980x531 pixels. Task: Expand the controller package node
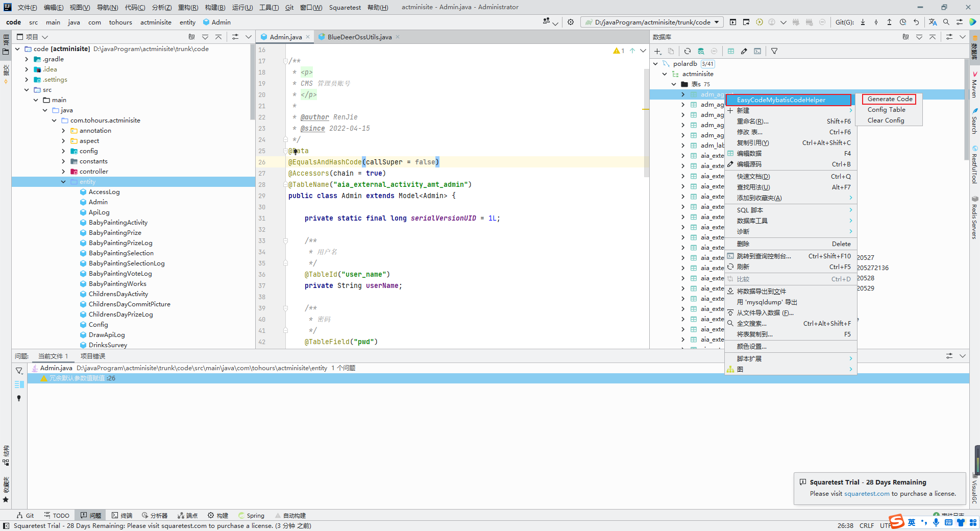coord(63,172)
